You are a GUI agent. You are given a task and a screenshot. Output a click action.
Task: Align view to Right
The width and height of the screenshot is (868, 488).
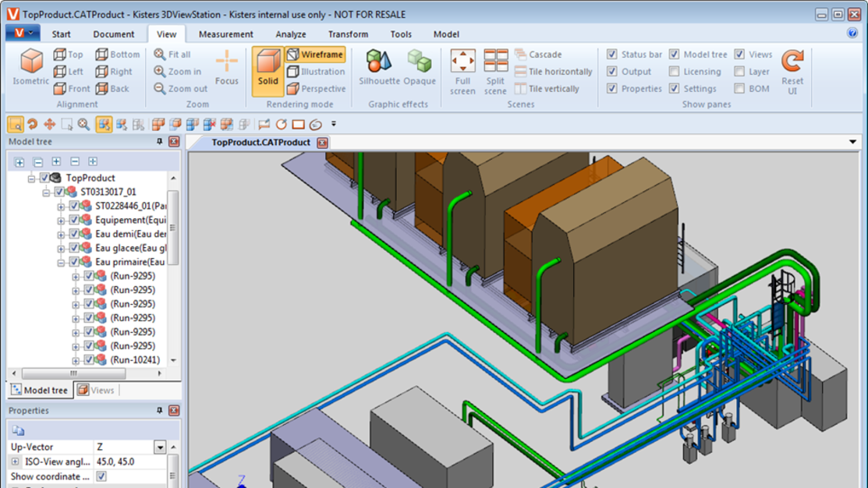click(114, 72)
